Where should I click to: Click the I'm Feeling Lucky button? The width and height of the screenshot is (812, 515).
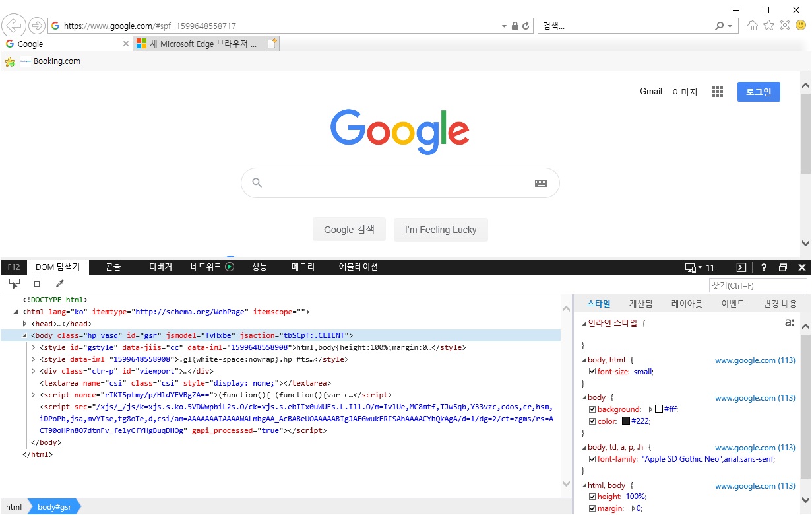coord(441,230)
